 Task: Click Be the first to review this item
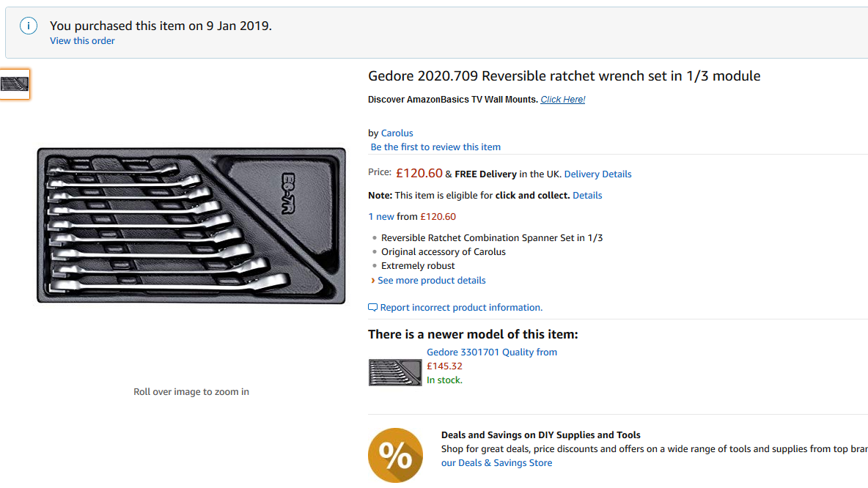click(x=435, y=147)
